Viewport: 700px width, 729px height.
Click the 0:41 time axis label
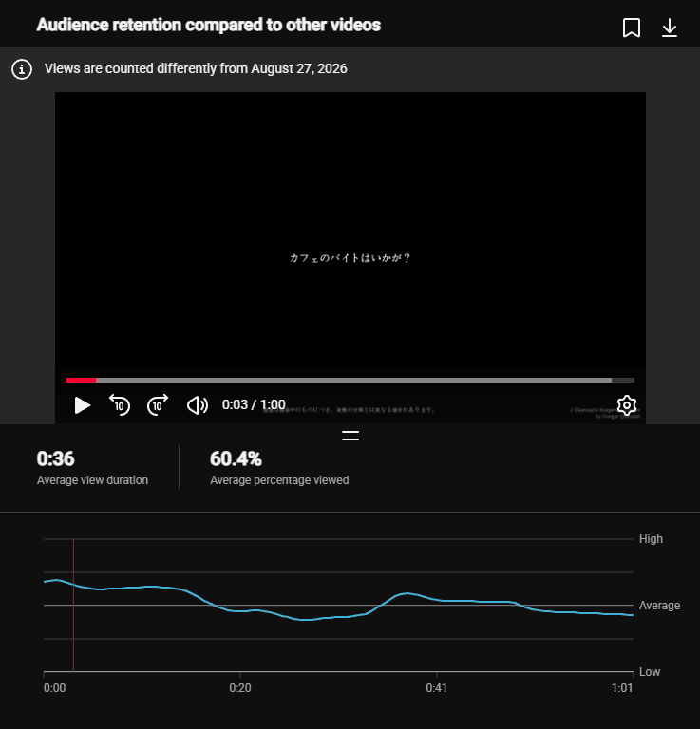point(436,688)
